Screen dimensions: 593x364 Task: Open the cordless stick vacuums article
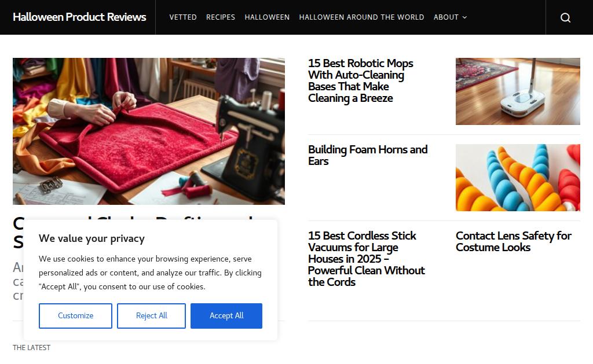pyautogui.click(x=366, y=259)
